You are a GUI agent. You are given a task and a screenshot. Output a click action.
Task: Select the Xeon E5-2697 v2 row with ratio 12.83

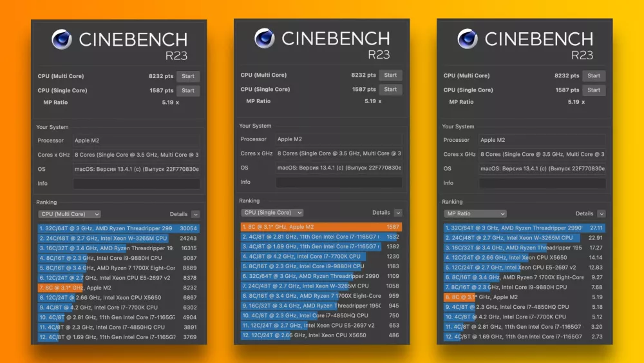(524, 267)
